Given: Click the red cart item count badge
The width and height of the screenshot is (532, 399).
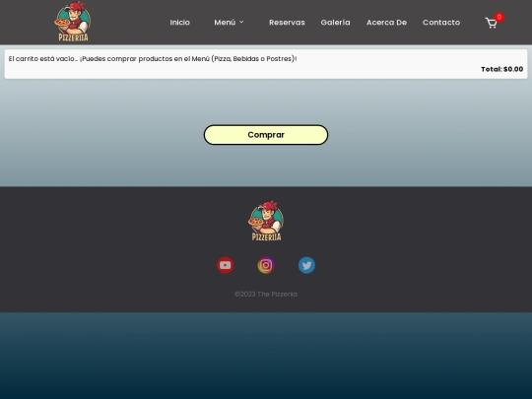Looking at the screenshot, I should click(499, 17).
